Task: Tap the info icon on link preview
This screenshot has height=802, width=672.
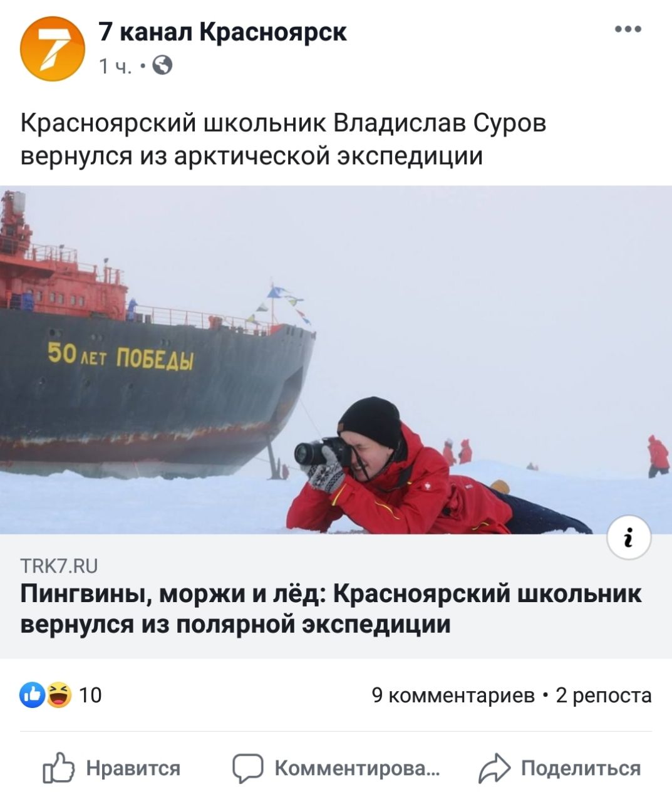Action: coord(629,537)
